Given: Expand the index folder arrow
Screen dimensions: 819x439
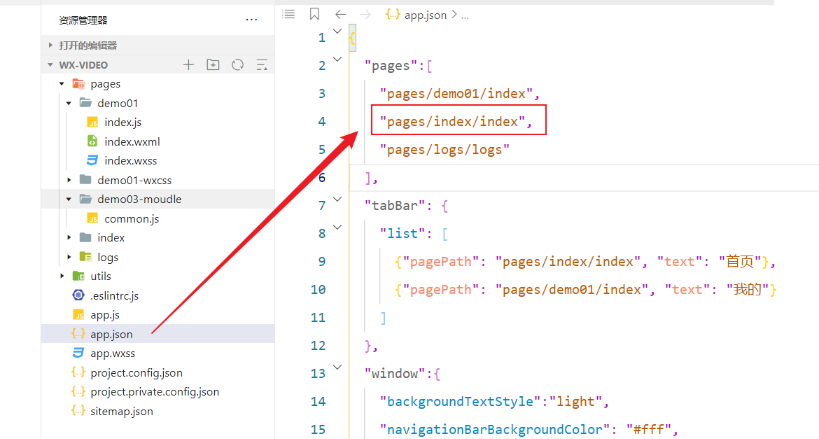Looking at the screenshot, I should (69, 238).
